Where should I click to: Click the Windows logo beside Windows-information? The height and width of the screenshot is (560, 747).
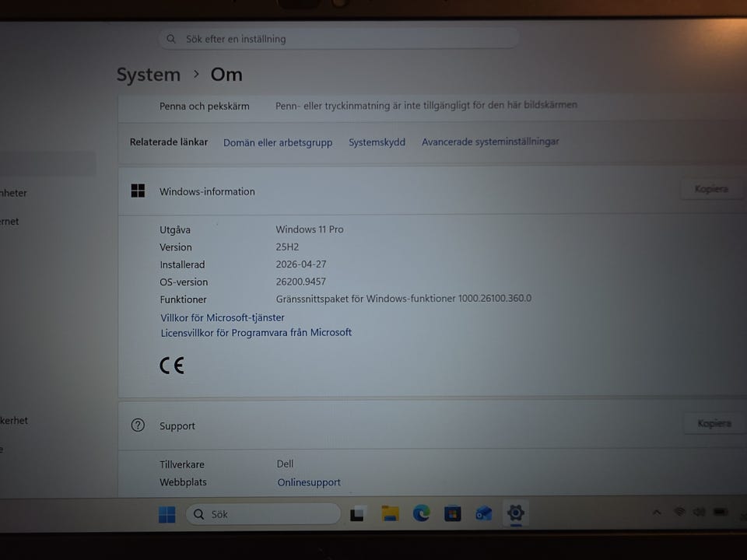138,191
